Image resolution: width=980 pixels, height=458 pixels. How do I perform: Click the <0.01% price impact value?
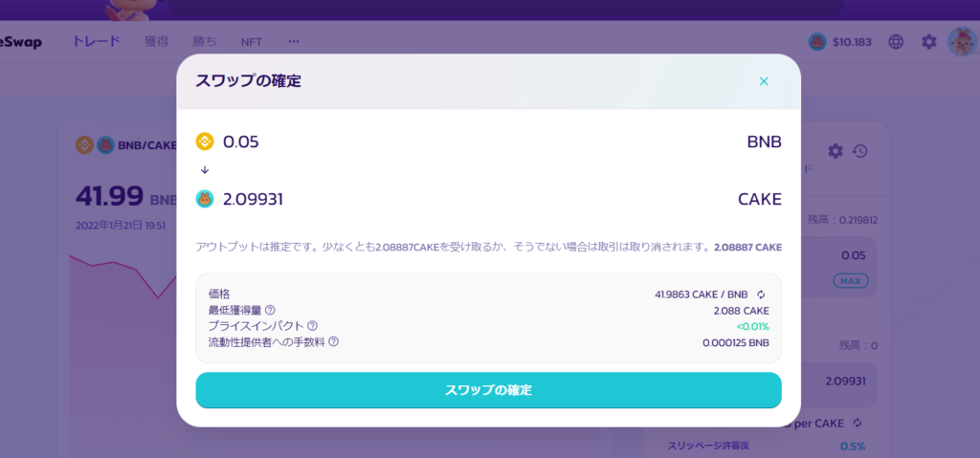point(752,326)
